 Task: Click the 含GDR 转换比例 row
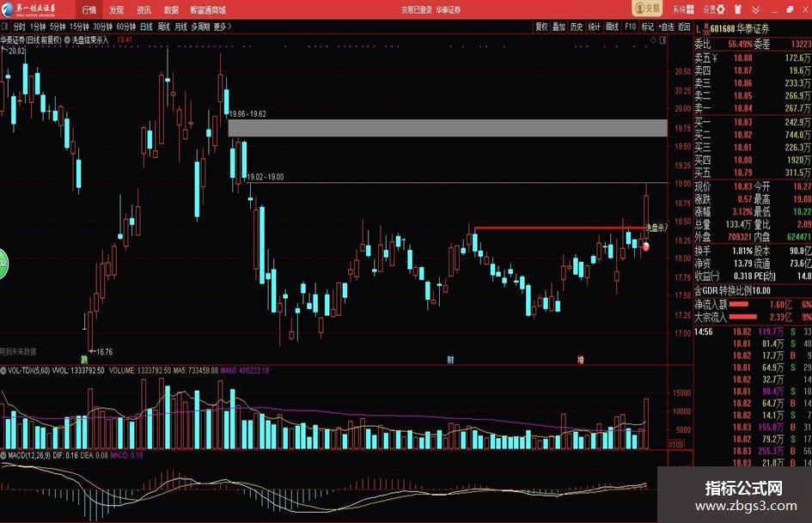tap(753, 290)
